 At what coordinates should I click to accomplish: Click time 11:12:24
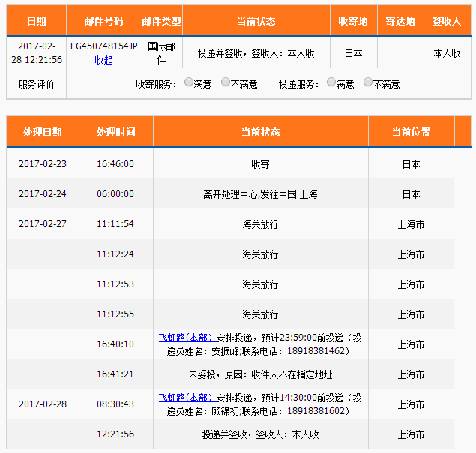coord(115,254)
